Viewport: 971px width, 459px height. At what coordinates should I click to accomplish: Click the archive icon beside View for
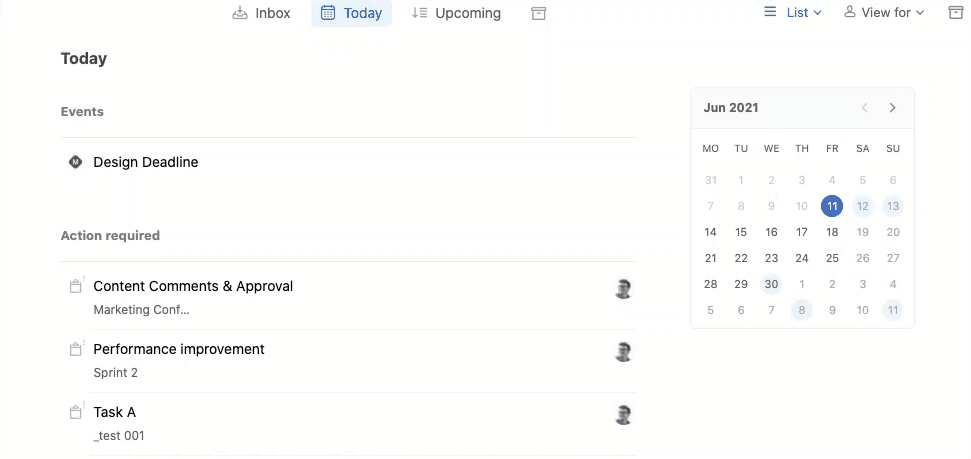956,12
